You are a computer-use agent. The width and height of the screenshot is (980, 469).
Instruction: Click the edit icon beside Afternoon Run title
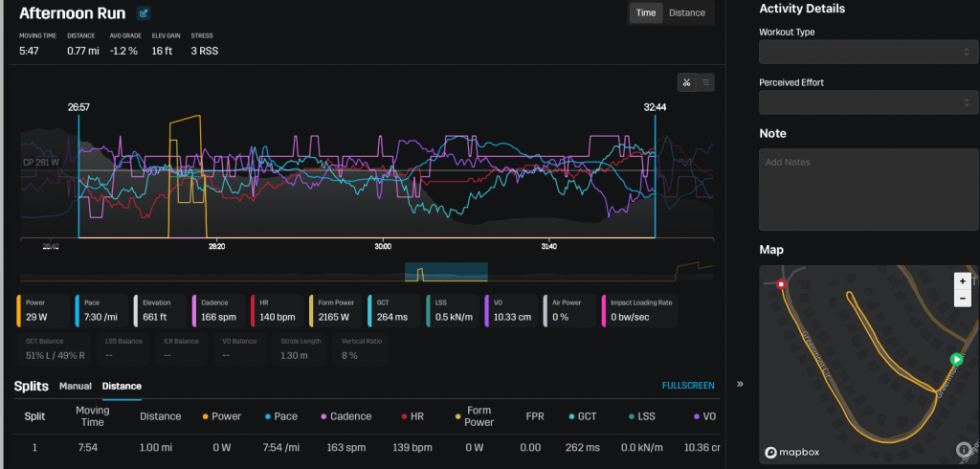[x=144, y=13]
